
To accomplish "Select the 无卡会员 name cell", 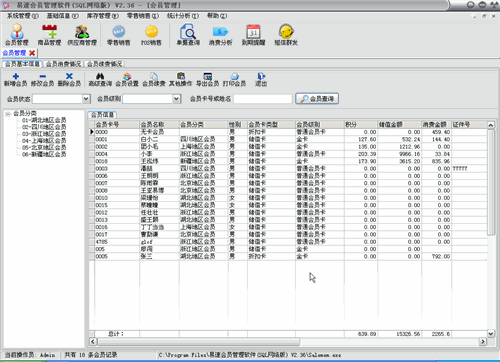I will 159,132.
